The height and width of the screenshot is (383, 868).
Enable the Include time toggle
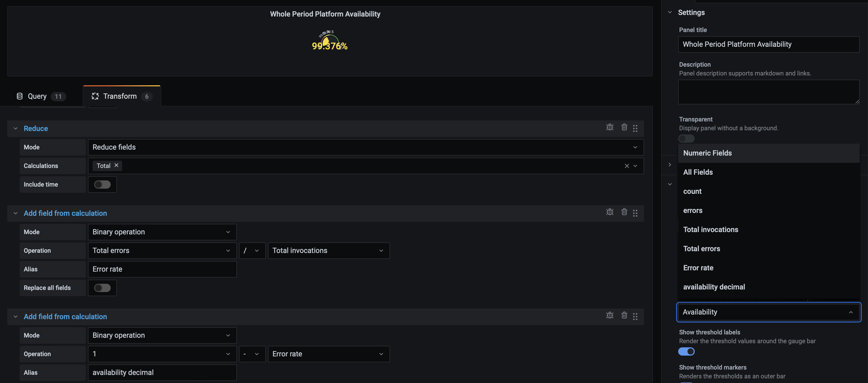click(x=102, y=185)
